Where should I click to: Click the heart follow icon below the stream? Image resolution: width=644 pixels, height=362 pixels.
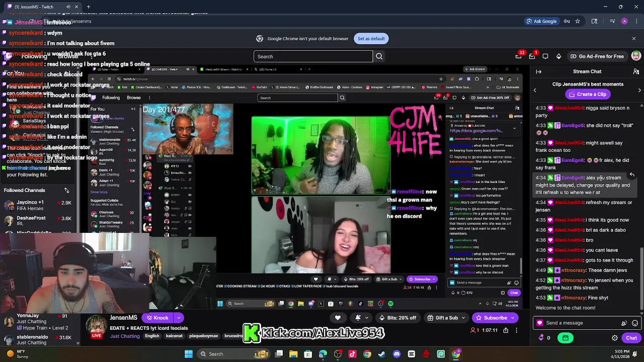(338, 318)
